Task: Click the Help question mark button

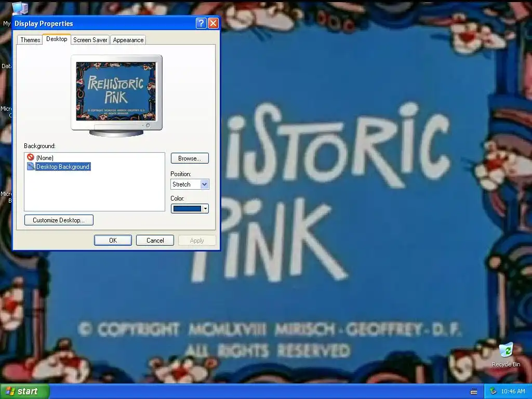Action: pyautogui.click(x=201, y=23)
